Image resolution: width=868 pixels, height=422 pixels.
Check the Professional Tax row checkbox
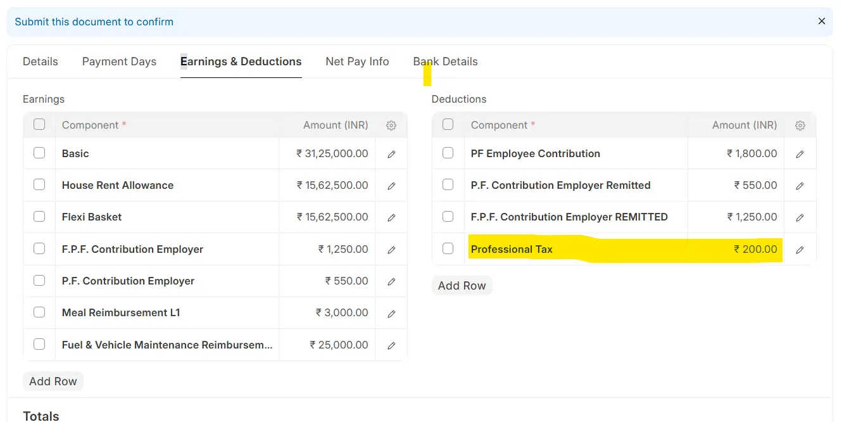tap(448, 248)
